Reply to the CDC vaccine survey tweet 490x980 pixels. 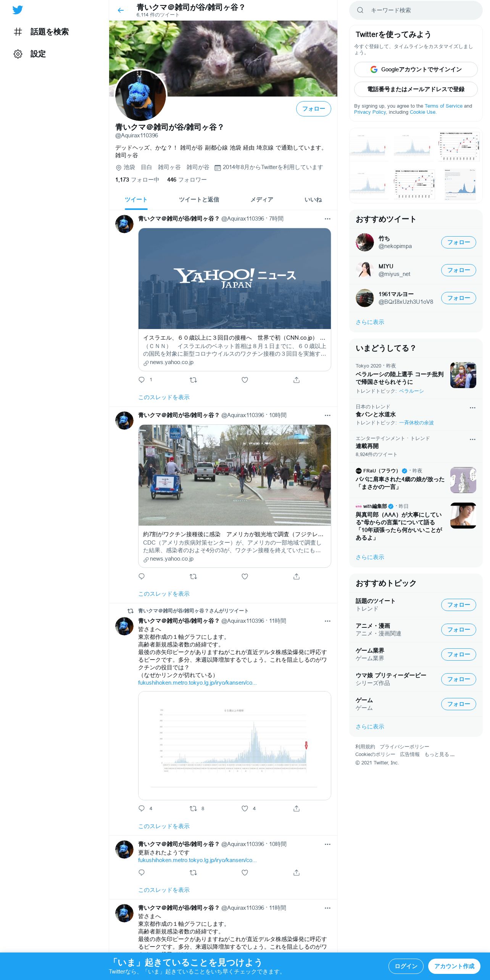[142, 576]
